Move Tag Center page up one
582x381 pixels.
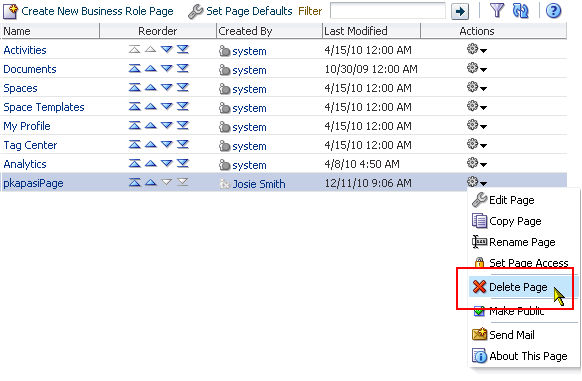tap(150, 144)
